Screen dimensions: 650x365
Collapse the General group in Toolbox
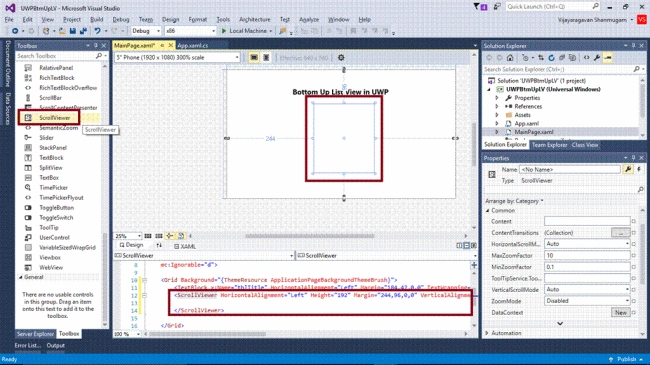(x=21, y=277)
